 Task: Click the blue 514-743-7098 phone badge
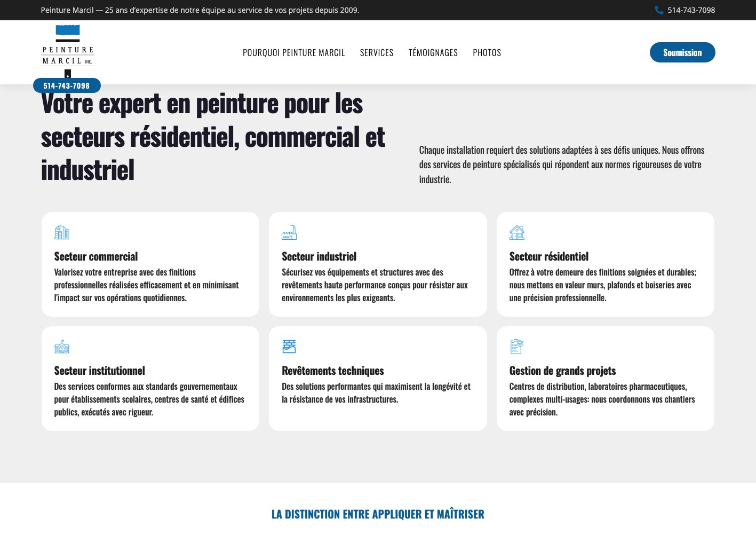[x=67, y=85]
